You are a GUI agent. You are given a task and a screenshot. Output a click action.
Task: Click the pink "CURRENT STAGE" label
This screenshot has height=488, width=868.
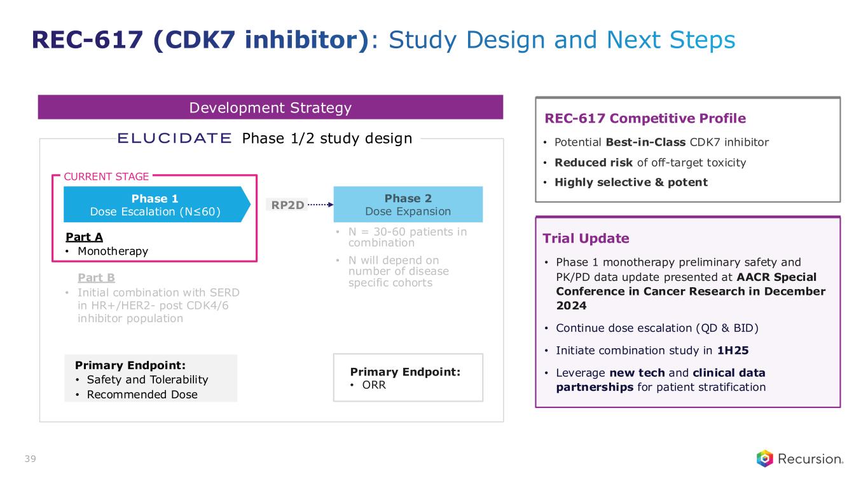[x=107, y=177]
